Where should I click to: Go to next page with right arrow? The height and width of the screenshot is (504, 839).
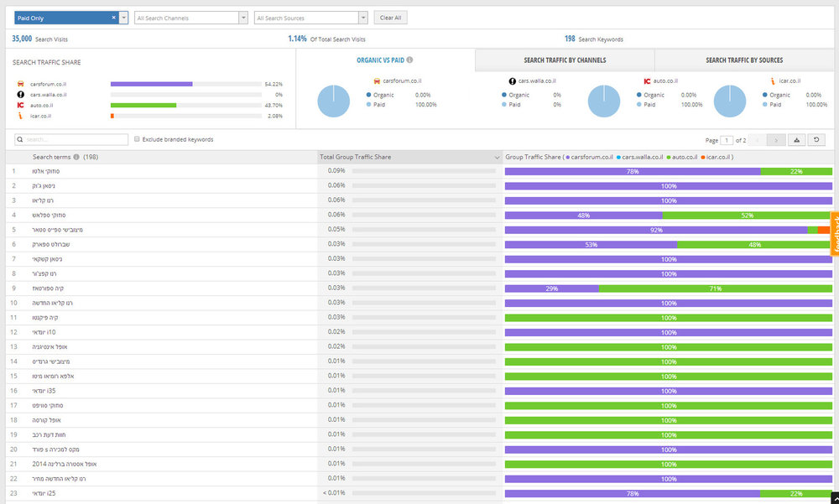point(776,140)
